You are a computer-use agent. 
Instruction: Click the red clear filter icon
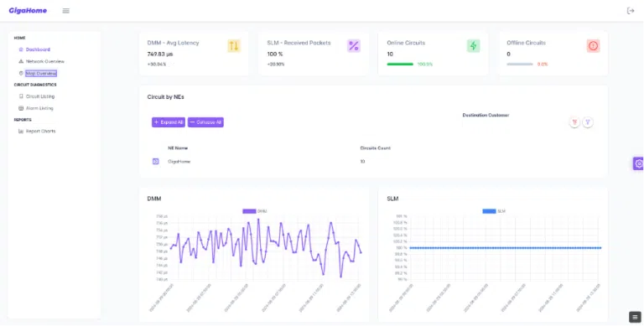(574, 122)
